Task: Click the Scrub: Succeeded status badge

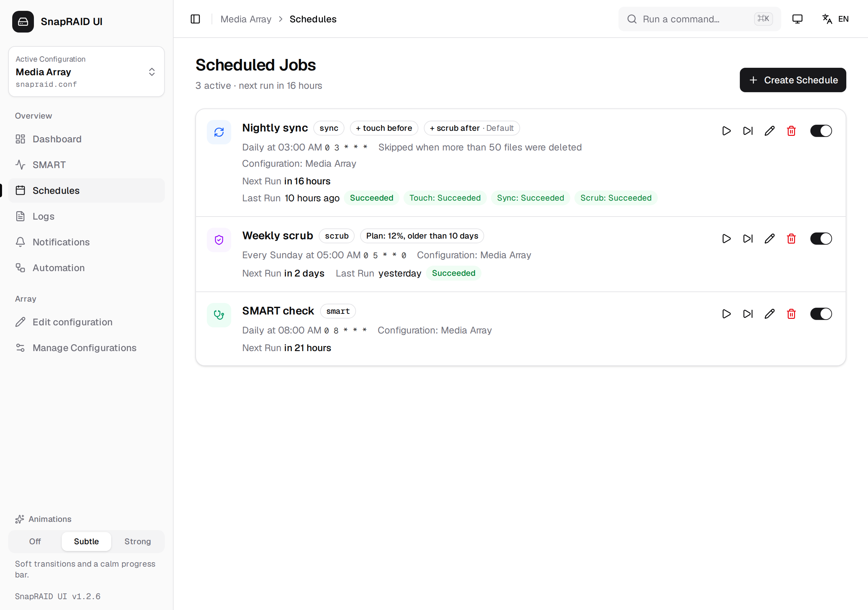Action: [616, 198]
